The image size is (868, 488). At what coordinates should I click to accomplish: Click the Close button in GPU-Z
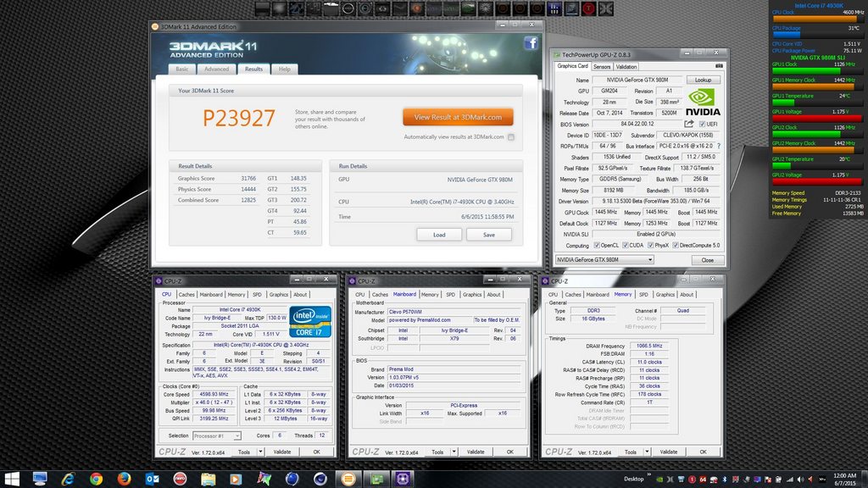click(x=708, y=259)
